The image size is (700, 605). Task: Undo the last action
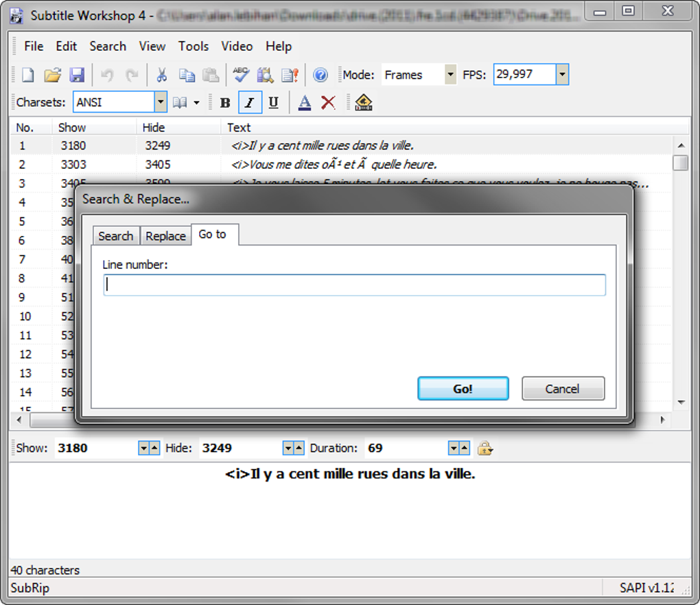(107, 75)
